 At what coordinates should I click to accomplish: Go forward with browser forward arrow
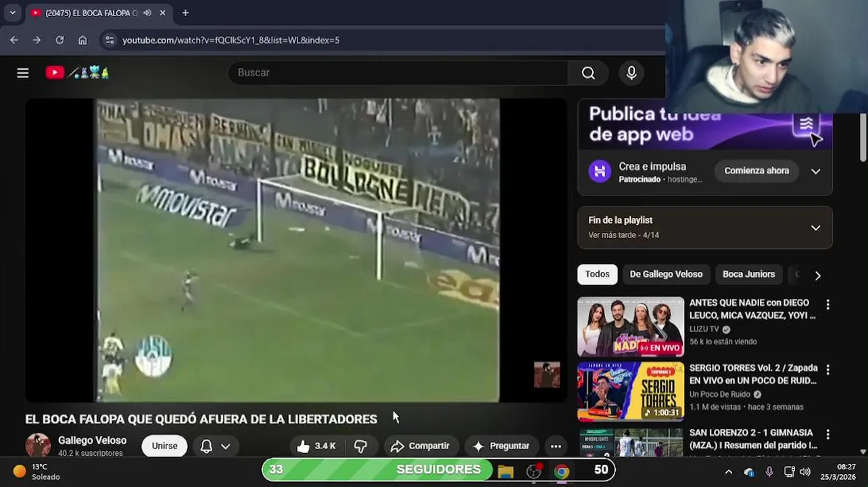(x=37, y=40)
